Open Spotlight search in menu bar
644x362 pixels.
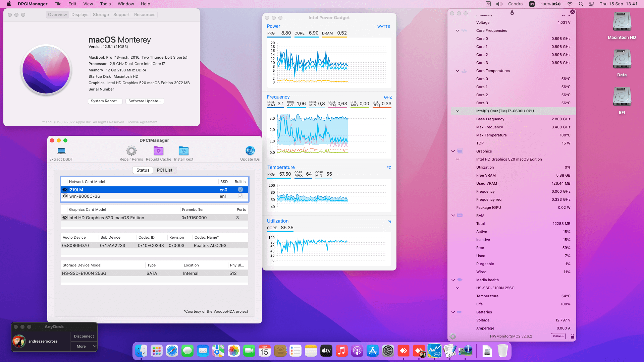[x=581, y=4]
